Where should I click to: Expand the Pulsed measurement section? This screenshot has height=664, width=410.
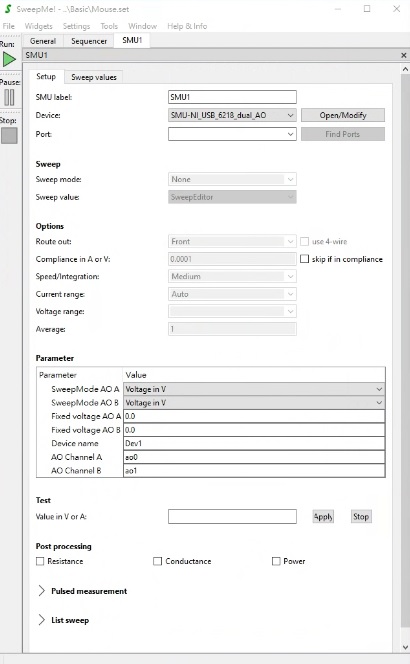pyautogui.click(x=42, y=591)
